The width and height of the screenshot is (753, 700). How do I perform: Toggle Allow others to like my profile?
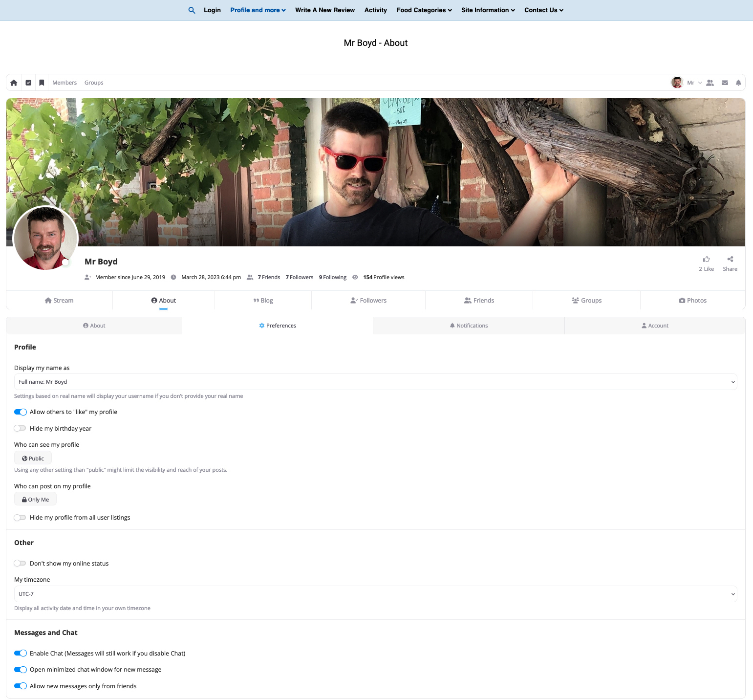(x=20, y=412)
